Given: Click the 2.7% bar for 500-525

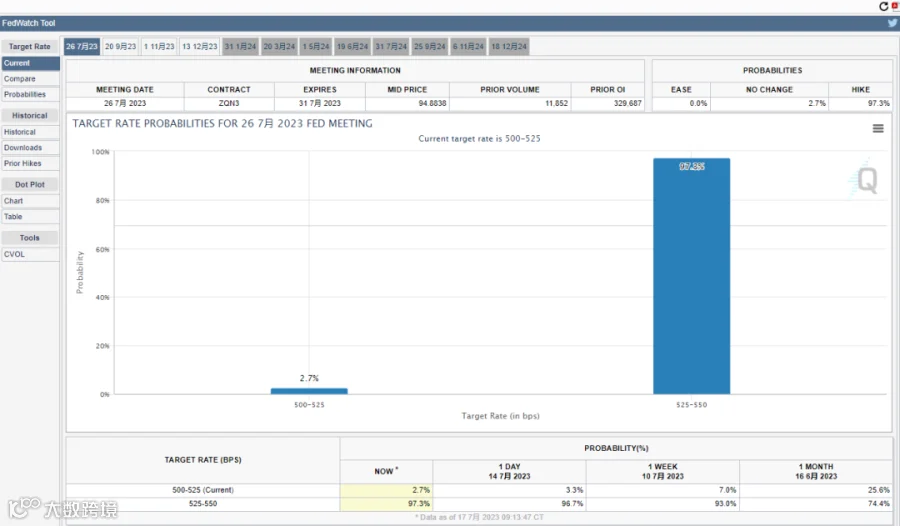Looking at the screenshot, I should [309, 391].
